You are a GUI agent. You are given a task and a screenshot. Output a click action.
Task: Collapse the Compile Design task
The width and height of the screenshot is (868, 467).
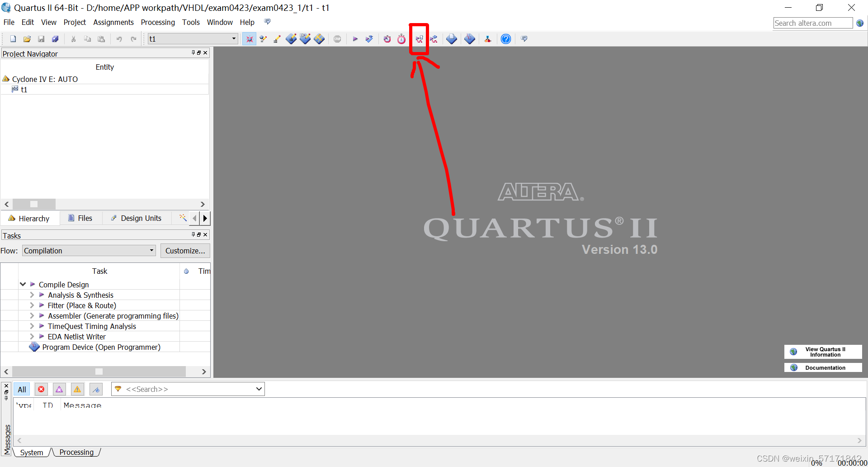23,284
